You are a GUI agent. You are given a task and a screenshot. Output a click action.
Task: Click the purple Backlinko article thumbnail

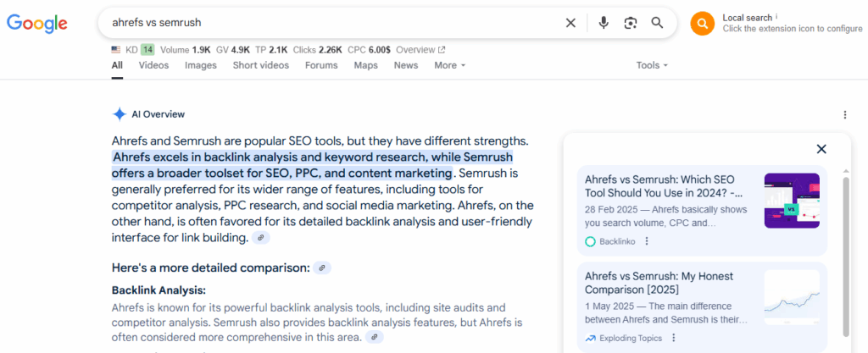coord(792,201)
